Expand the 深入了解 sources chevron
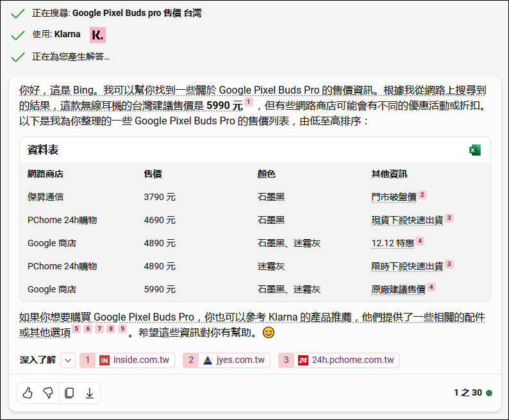The height and width of the screenshot is (420, 509). pyautogui.click(x=68, y=360)
